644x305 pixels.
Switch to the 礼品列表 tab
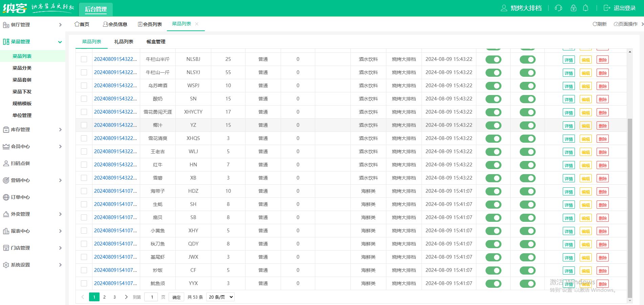(x=124, y=42)
